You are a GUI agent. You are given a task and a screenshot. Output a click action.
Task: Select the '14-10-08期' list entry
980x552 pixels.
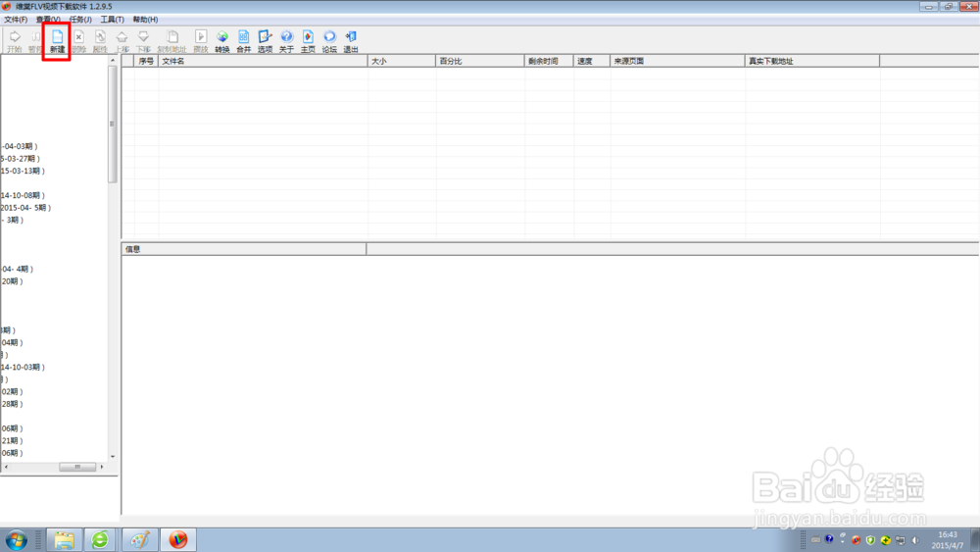(23, 196)
